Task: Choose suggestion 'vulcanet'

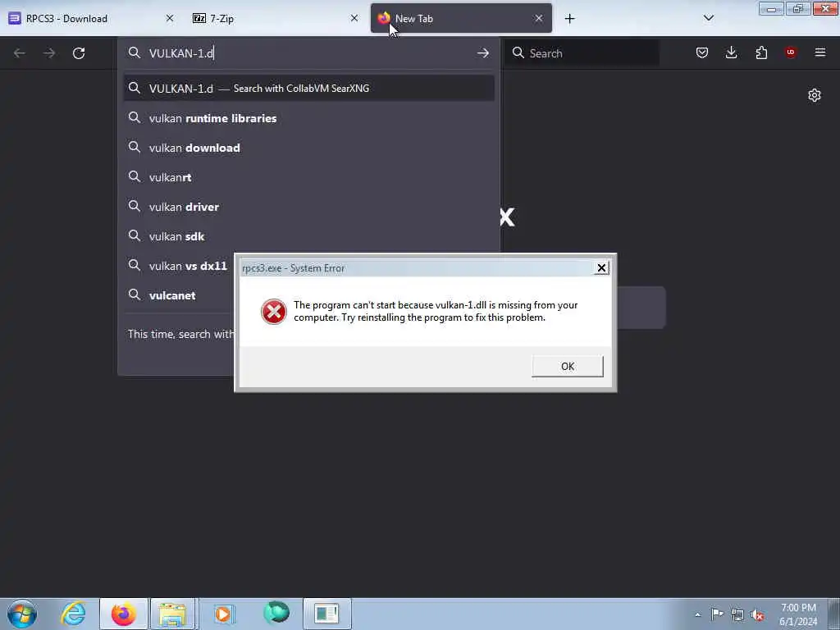Action: tap(180, 295)
